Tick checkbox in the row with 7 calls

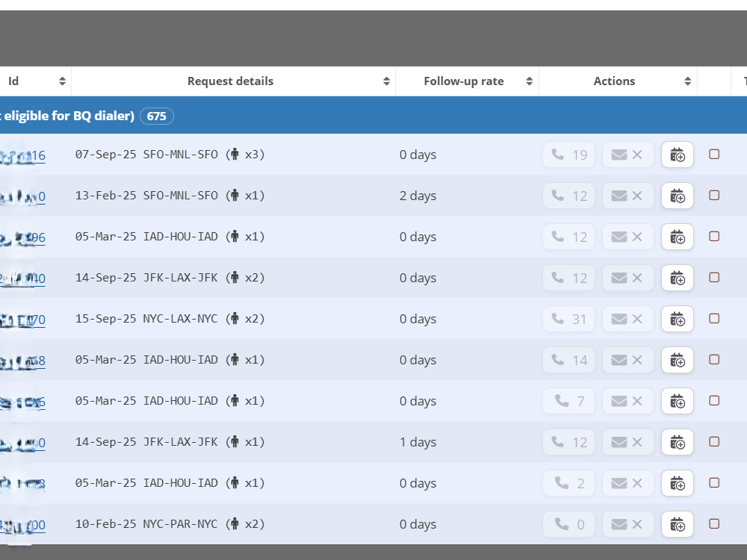click(x=714, y=400)
